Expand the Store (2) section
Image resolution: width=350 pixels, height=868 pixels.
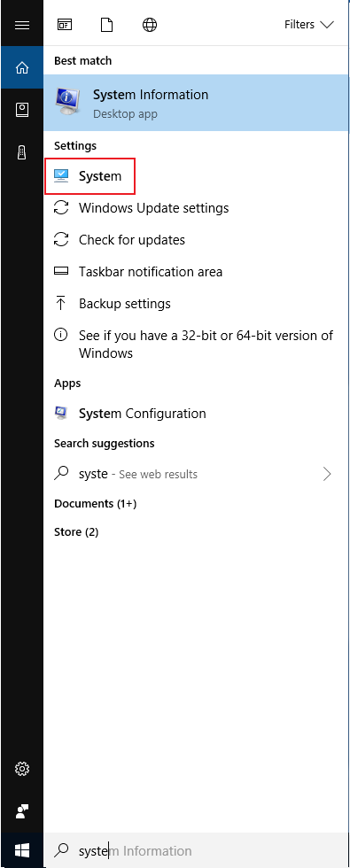click(x=76, y=532)
